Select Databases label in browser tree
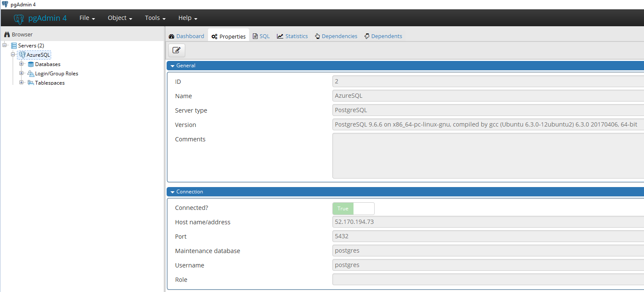This screenshot has width=644, height=292. [x=48, y=64]
